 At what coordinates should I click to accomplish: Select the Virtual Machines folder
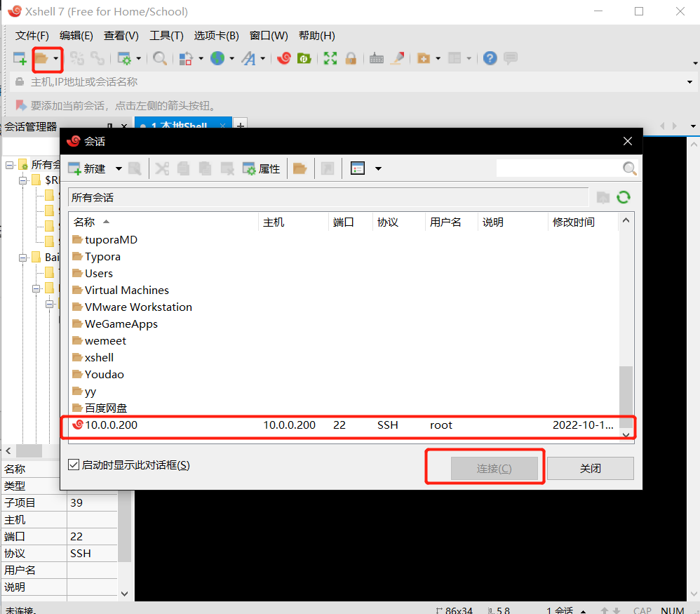click(x=127, y=291)
